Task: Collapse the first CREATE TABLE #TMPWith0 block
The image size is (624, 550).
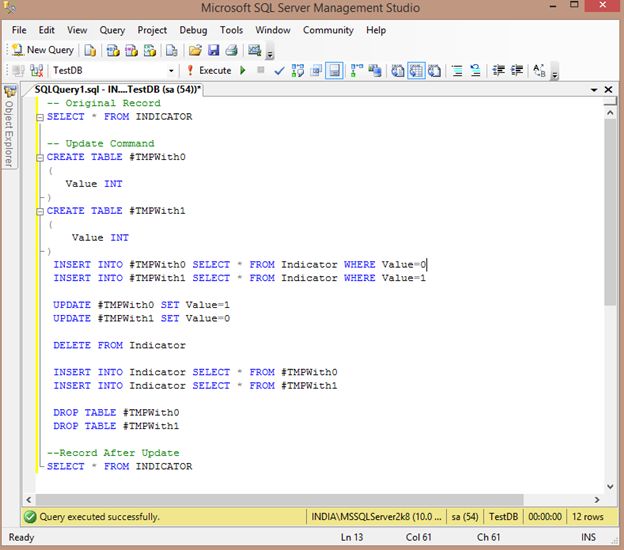Action: tap(40, 157)
